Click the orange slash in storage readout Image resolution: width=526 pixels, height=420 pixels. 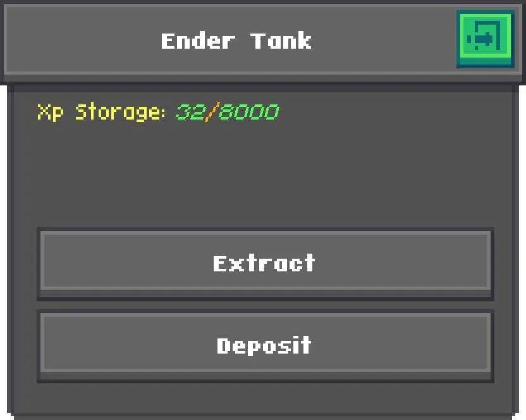[x=212, y=112]
